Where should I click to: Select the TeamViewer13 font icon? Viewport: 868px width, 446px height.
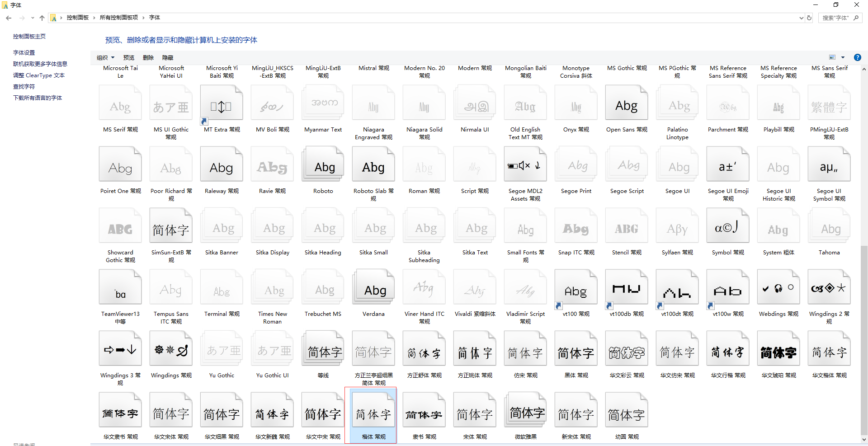120,287
